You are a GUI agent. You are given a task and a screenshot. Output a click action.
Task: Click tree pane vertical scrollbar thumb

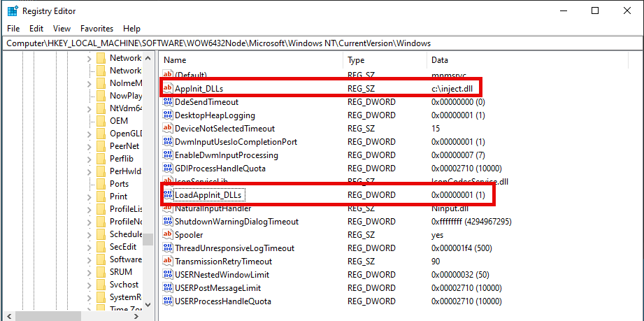[x=148, y=239]
